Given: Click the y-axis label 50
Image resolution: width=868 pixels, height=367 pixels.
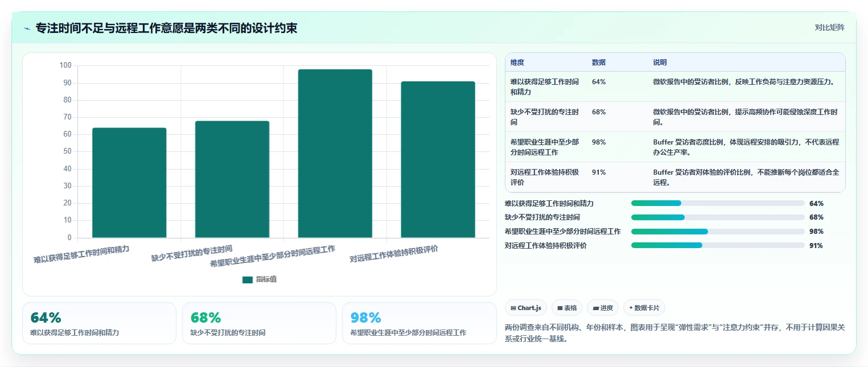Looking at the screenshot, I should (67, 151).
